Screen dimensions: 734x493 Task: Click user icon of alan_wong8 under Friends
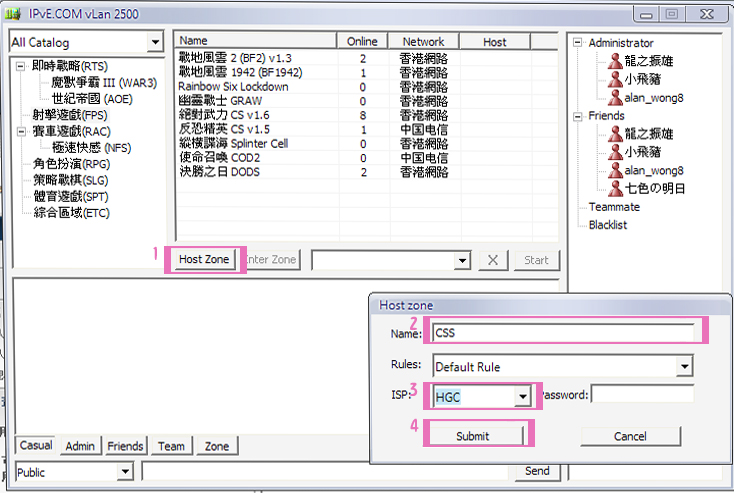[x=615, y=170]
